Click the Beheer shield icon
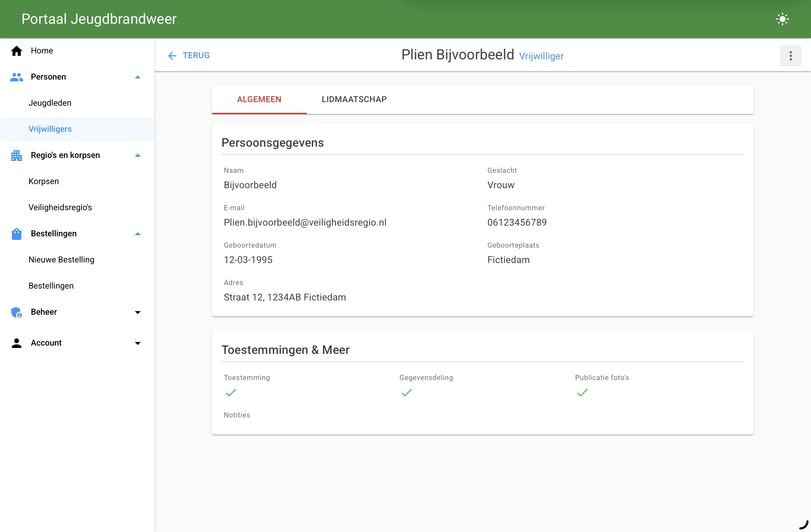The height and width of the screenshot is (532, 811). click(16, 312)
